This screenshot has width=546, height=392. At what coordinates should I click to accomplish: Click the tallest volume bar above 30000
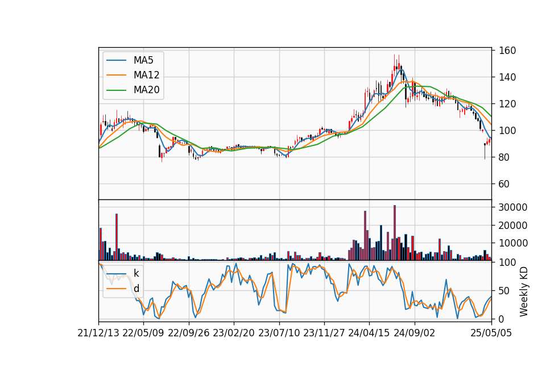(395, 233)
